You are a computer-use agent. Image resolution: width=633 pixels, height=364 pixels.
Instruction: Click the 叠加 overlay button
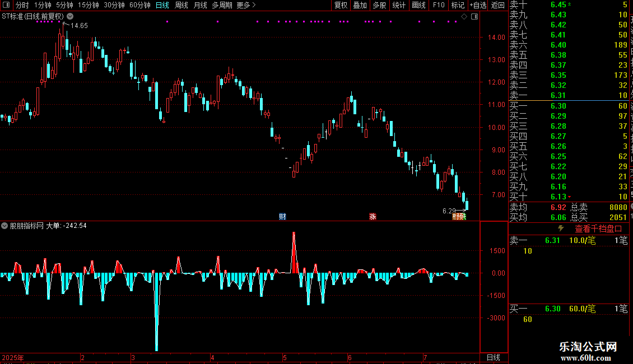tap(360, 5)
